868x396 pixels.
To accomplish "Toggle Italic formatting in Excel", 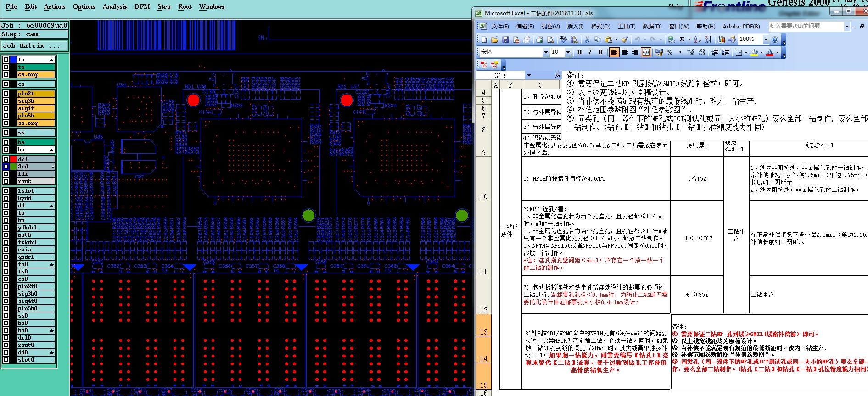I will tap(590, 52).
